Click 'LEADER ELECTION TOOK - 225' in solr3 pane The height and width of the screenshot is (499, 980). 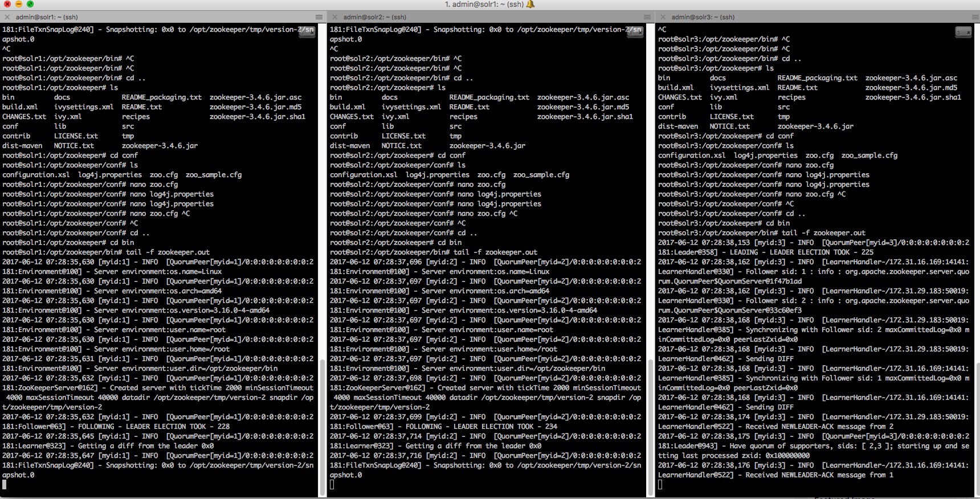point(822,252)
